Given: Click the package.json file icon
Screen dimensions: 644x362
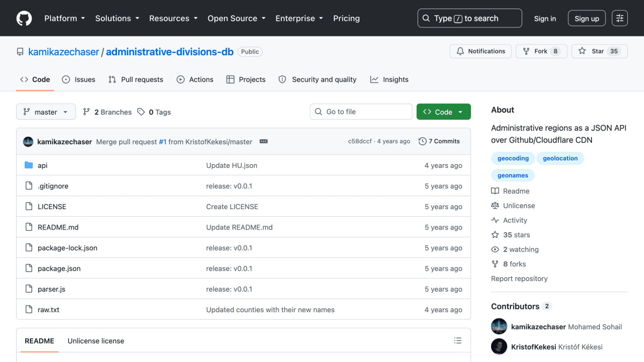Looking at the screenshot, I should 29,268.
